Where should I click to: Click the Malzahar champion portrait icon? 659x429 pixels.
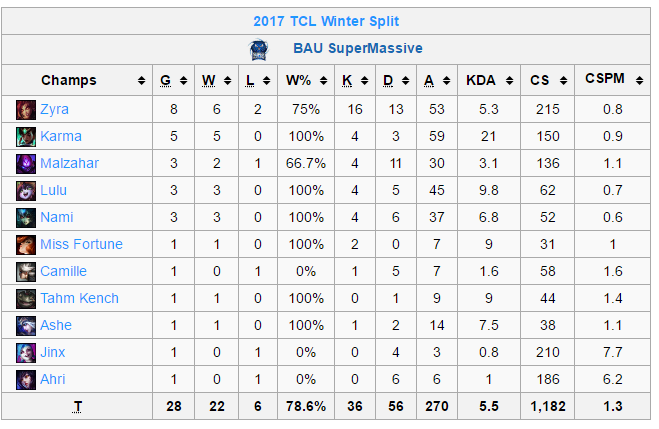click(26, 163)
